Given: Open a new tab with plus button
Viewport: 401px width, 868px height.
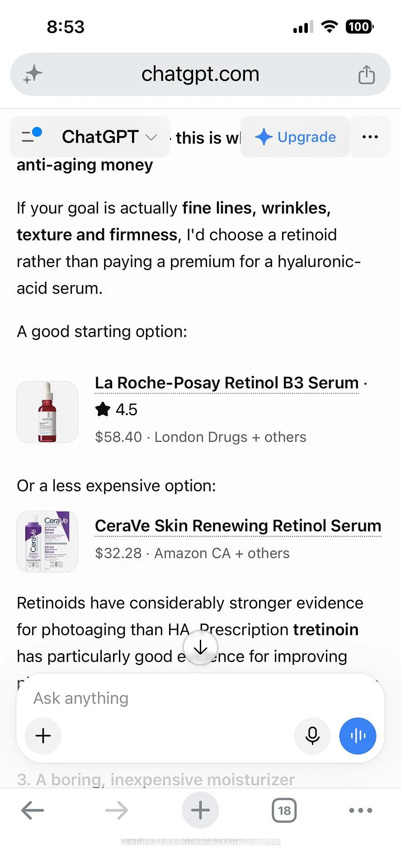Looking at the screenshot, I should click(200, 811).
